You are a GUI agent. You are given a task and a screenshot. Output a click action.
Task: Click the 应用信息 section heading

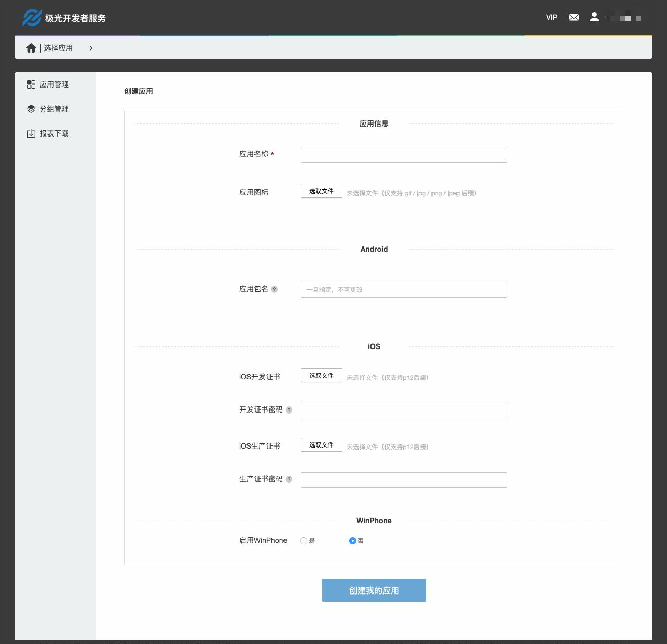point(374,123)
